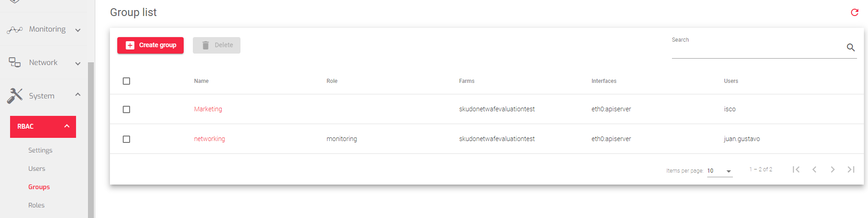Open the Marketing group link

click(x=208, y=109)
